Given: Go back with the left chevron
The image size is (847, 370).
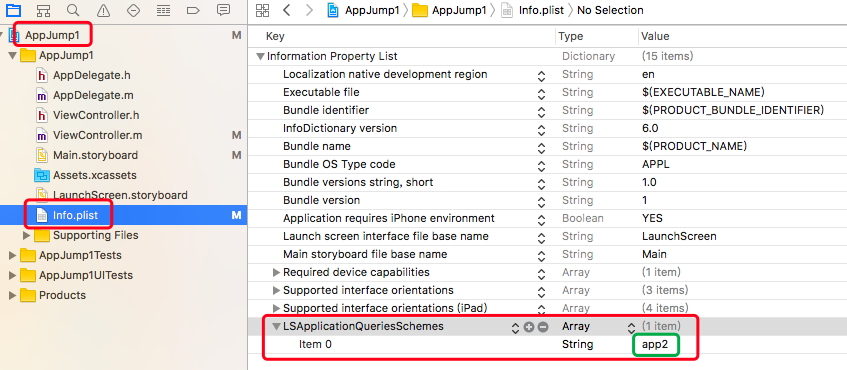Looking at the screenshot, I should pyautogui.click(x=287, y=10).
